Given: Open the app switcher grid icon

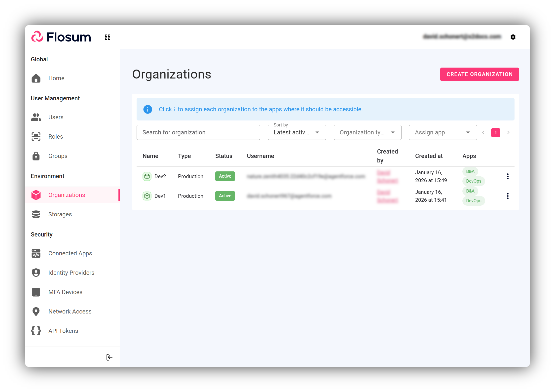Looking at the screenshot, I should (x=108, y=37).
